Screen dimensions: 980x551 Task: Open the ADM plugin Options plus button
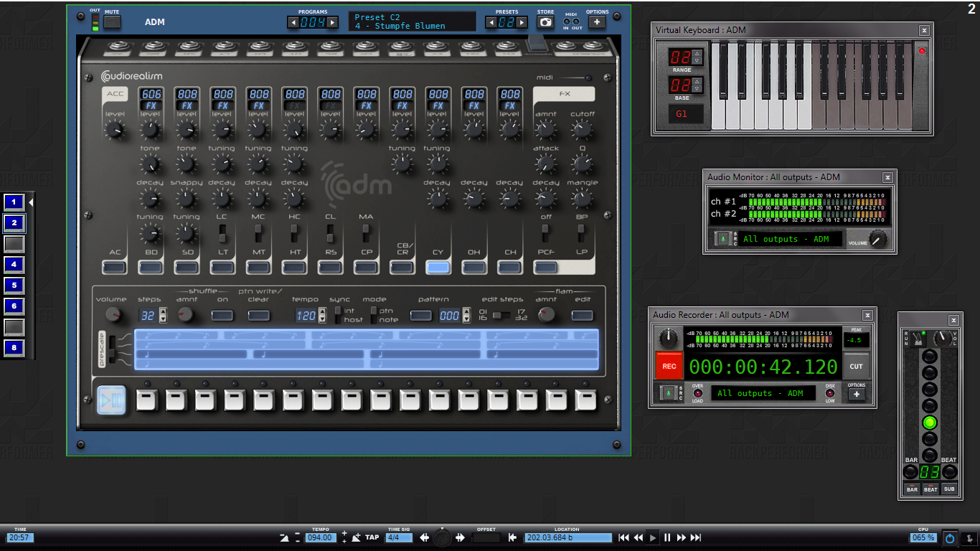coord(597,22)
